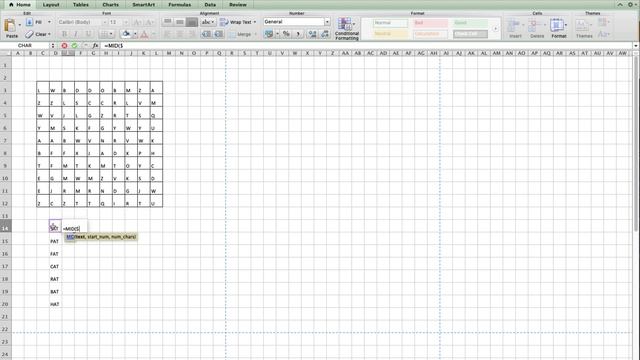The image size is (640, 360).
Task: Expand the formula bar arrow
Action: pyautogui.click(x=636, y=45)
